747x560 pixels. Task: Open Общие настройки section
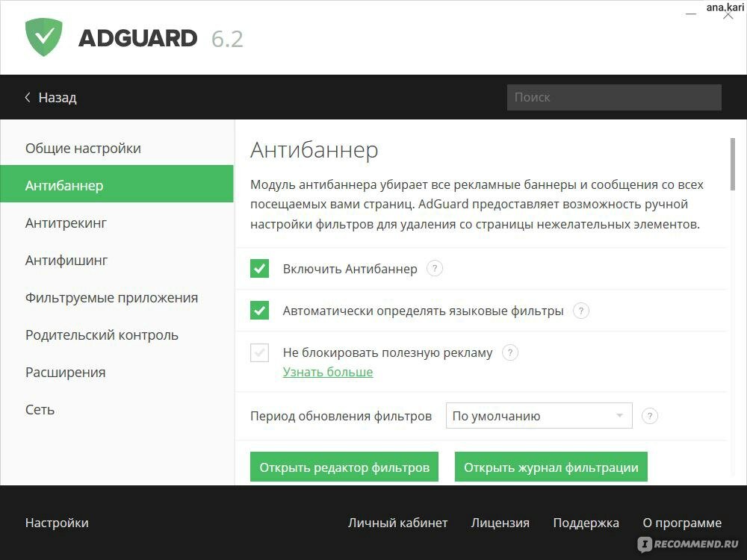tap(117, 148)
